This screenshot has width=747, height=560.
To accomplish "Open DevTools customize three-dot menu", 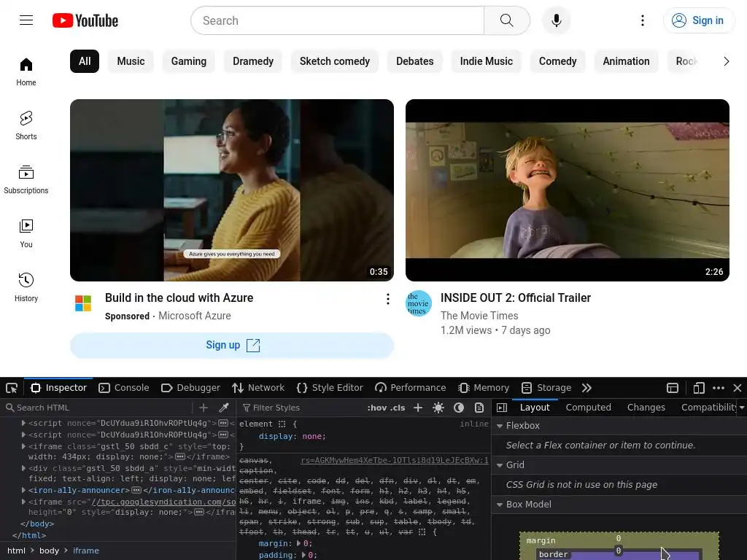I will click(x=719, y=388).
